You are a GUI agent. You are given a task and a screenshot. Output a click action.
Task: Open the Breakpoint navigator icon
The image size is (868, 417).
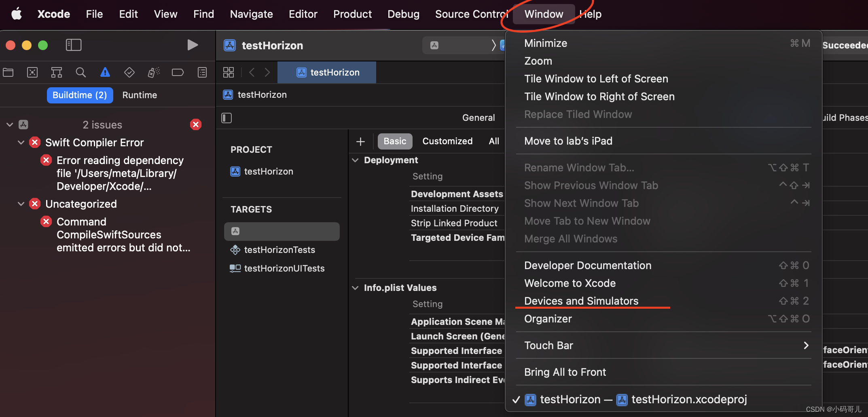pos(178,72)
